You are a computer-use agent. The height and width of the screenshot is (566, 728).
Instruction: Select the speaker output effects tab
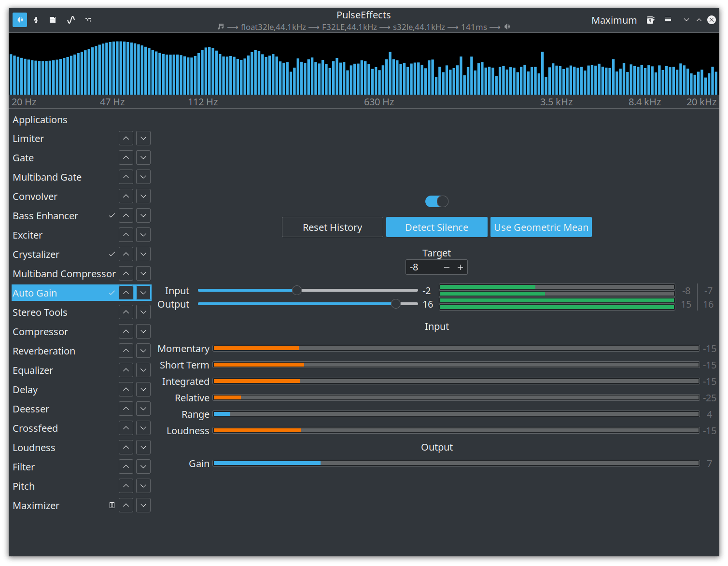click(x=19, y=20)
